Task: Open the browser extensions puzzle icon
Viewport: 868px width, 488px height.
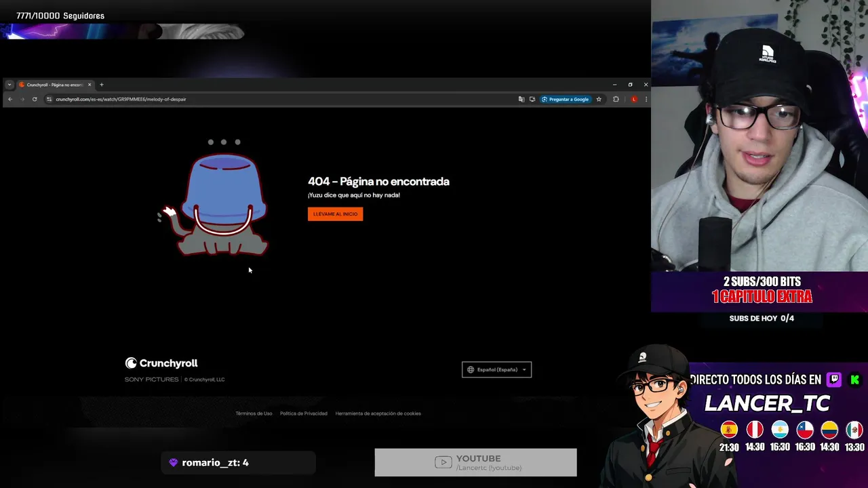Action: point(616,99)
